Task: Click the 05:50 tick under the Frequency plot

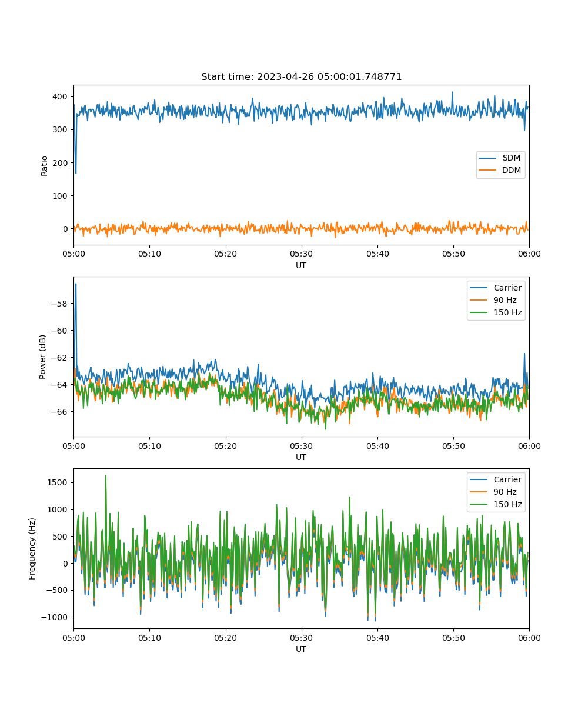Action: click(453, 637)
